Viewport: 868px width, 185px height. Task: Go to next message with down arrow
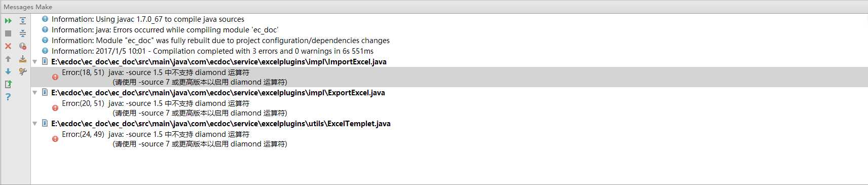click(x=8, y=71)
